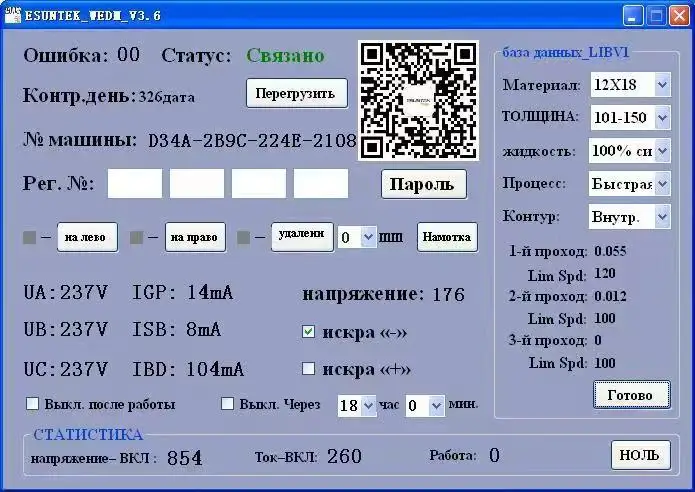Click the third Рег. № input box
Image resolution: width=695 pixels, height=492 pixels.
point(259,184)
